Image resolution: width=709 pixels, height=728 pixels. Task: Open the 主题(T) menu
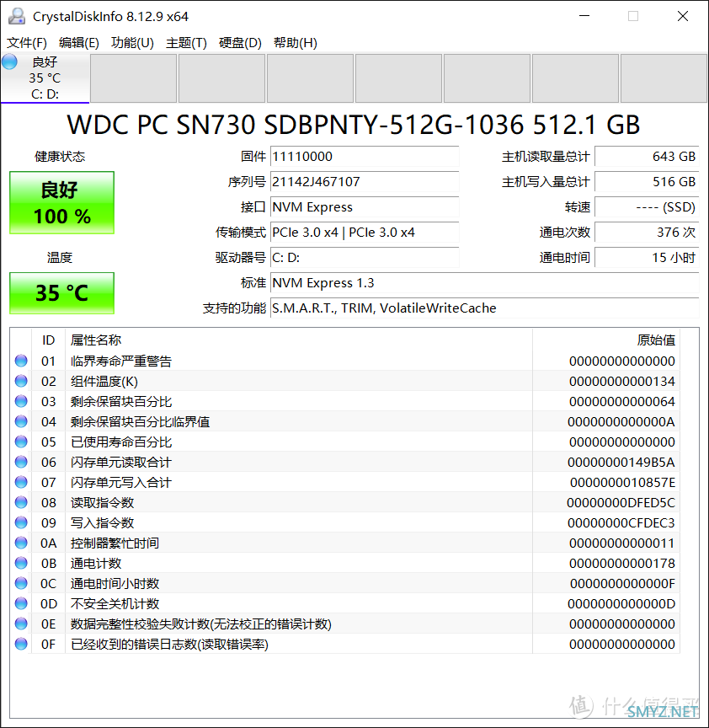pyautogui.click(x=186, y=43)
